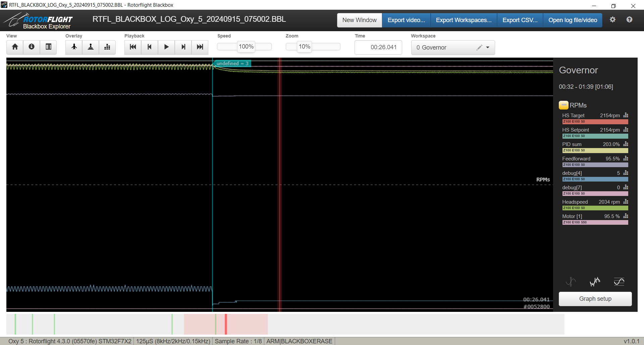Click the Open log file/video button

(573, 20)
